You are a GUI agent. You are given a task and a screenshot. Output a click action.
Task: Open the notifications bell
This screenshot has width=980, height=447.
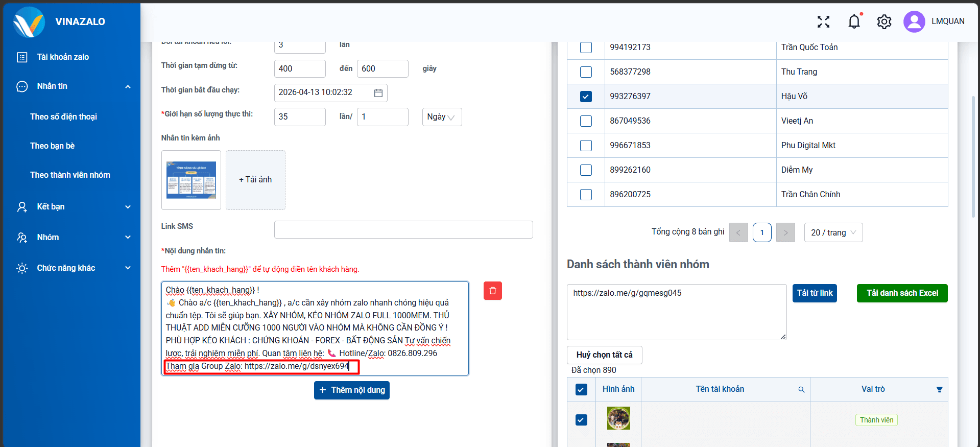[854, 21]
